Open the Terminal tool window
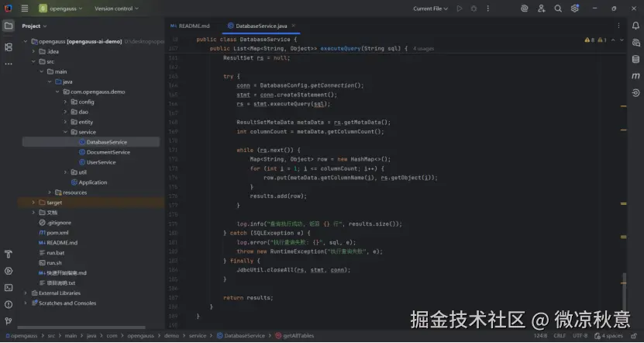The height and width of the screenshot is (343, 644). click(x=9, y=287)
